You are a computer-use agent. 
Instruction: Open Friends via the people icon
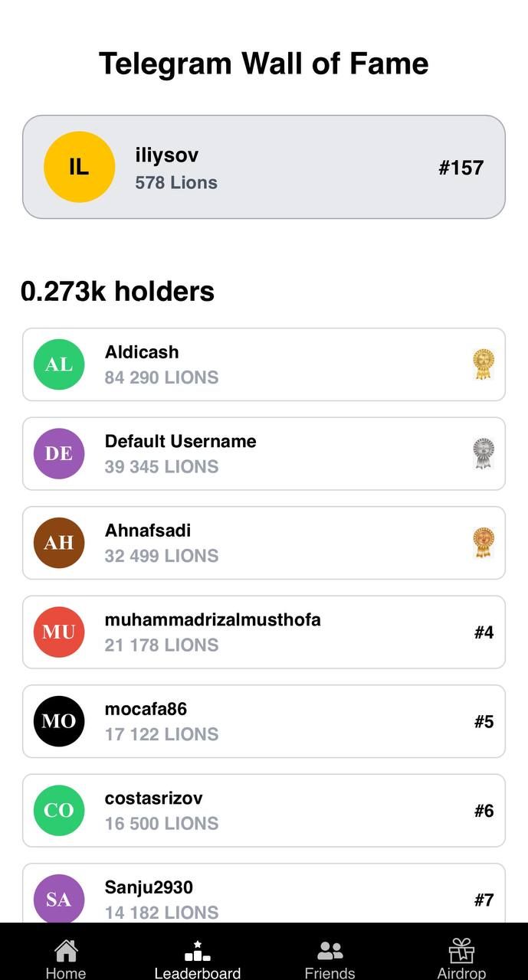click(x=330, y=951)
